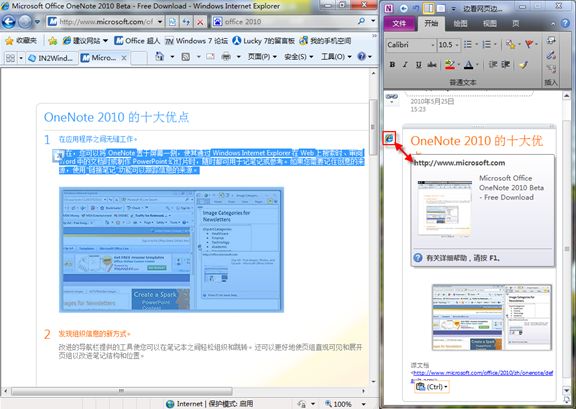Image resolution: width=576 pixels, height=409 pixels.
Task: Toggle bold formatting in OneNote
Action: pos(392,65)
